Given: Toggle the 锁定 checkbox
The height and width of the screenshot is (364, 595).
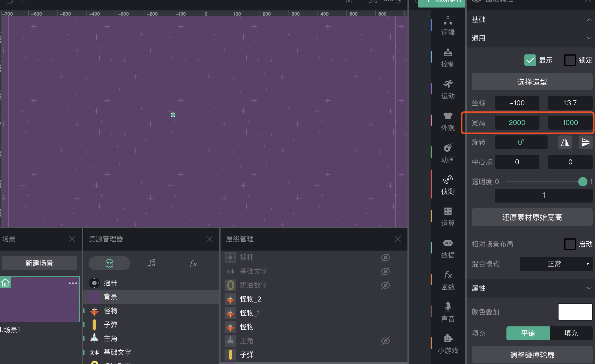Looking at the screenshot, I should point(570,60).
